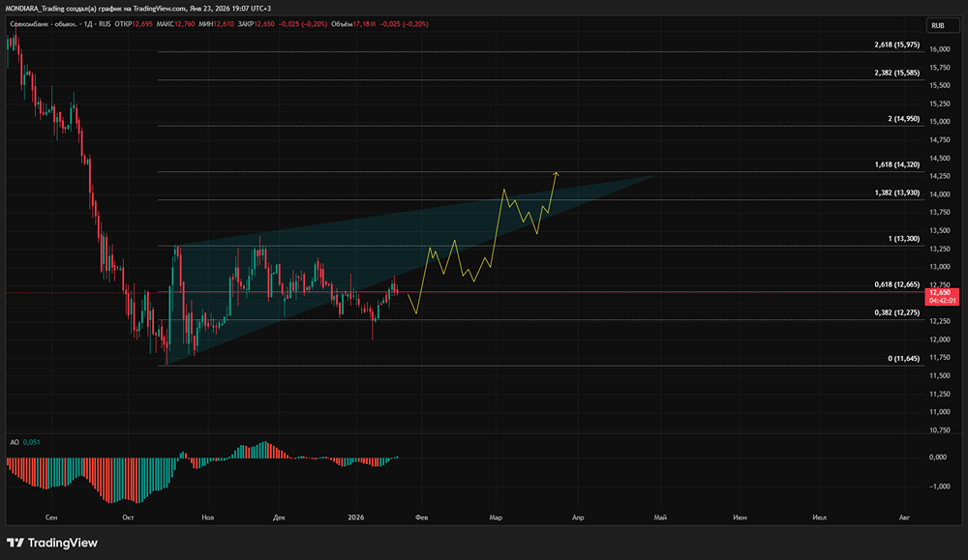Click the Дек label on time axis
Viewport: 968px width, 560px height.
coord(279,517)
